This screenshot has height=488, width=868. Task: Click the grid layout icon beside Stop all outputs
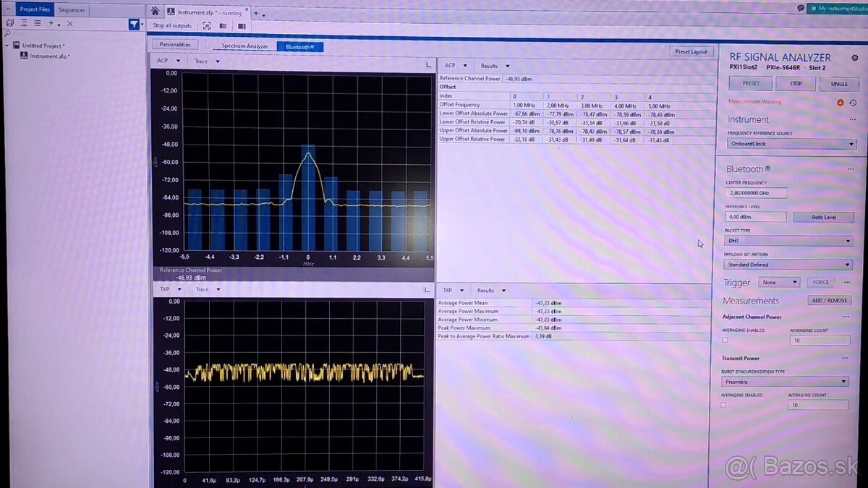(241, 25)
